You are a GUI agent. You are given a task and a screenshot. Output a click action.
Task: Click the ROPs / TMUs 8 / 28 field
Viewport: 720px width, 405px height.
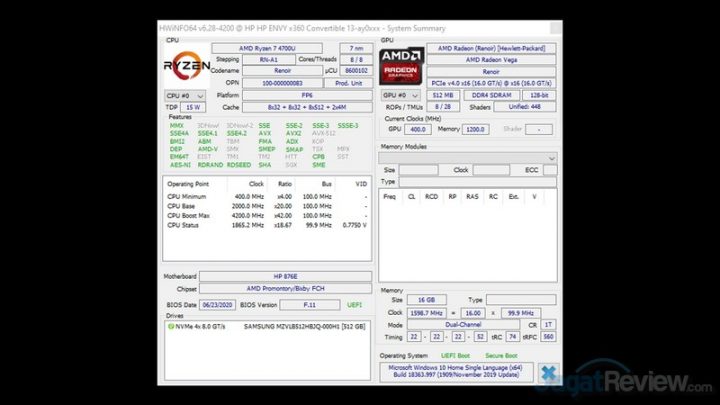pyautogui.click(x=443, y=107)
